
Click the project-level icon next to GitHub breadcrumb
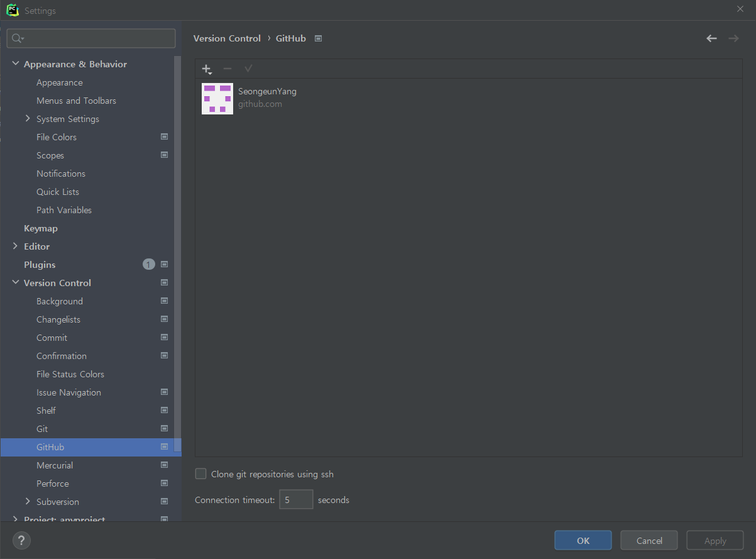coord(318,38)
